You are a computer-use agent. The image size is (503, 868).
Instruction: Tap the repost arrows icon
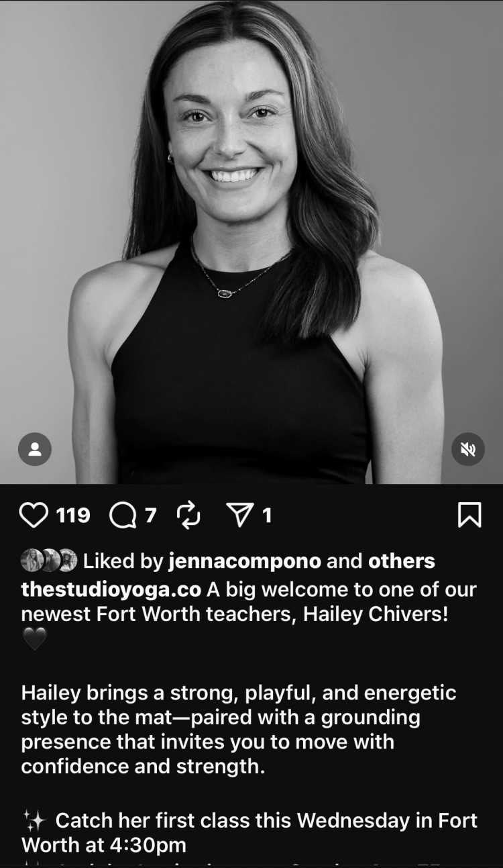click(188, 515)
